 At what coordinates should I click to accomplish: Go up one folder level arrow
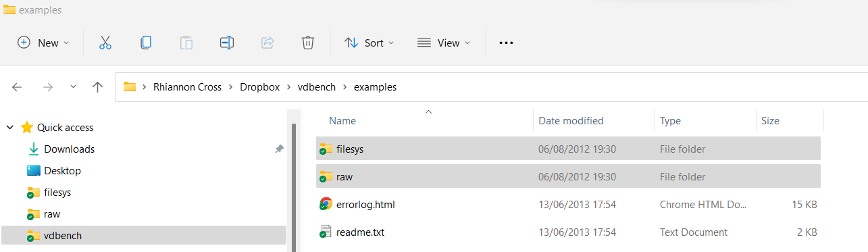pos(97,86)
